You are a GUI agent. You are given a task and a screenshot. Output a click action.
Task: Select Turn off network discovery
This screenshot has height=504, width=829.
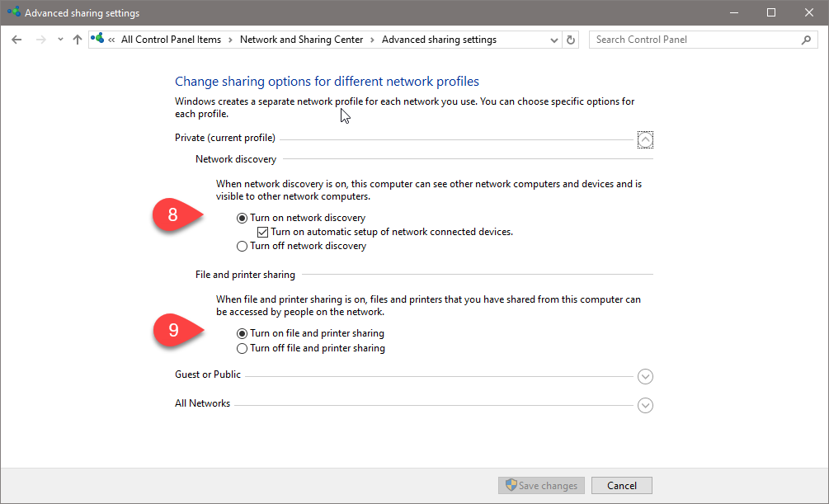(242, 246)
